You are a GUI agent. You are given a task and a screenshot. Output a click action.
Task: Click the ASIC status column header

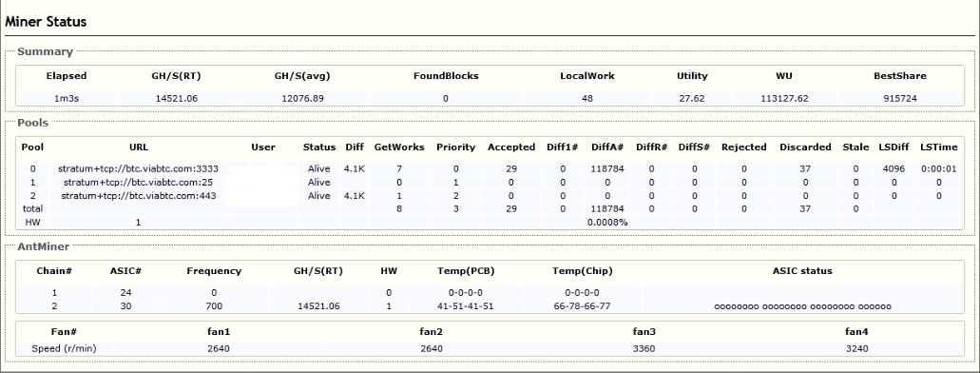802,271
